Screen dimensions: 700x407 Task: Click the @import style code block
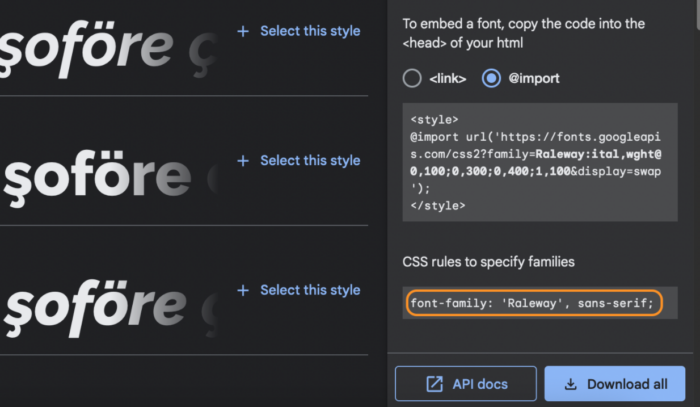[x=540, y=162]
